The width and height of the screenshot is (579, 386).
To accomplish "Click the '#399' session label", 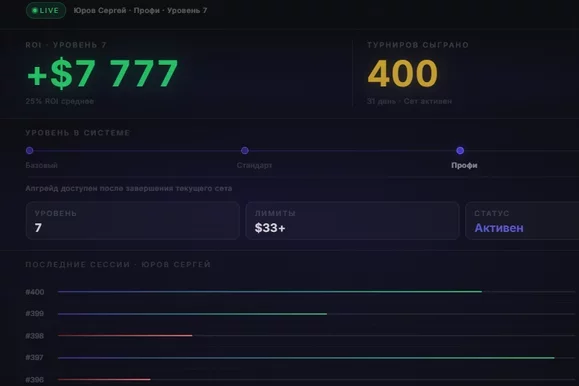I will tap(35, 314).
